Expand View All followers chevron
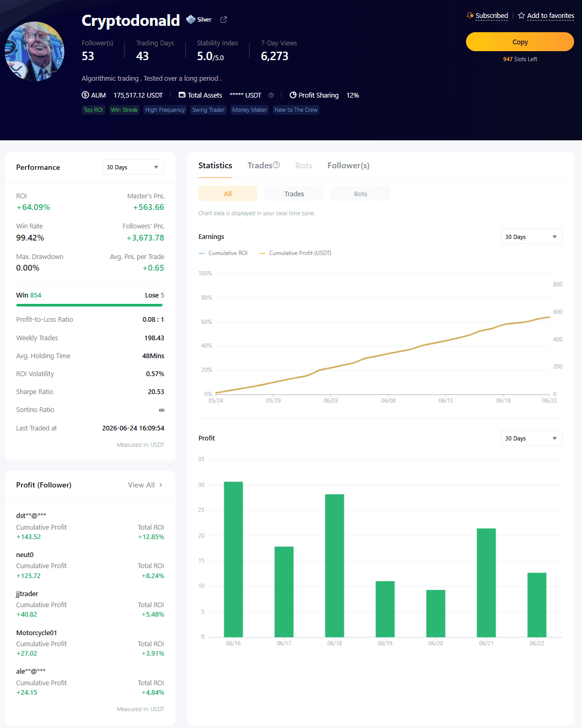Viewport: 582px width, 728px height. (x=161, y=485)
